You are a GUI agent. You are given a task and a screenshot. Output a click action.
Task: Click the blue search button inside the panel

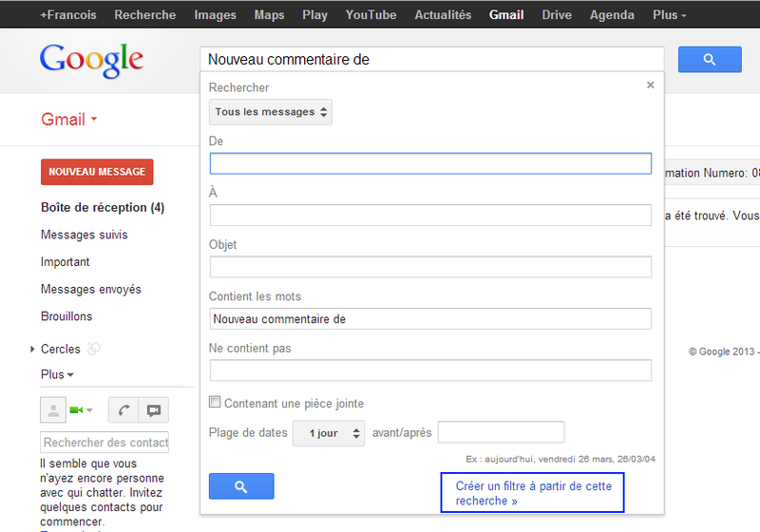[241, 486]
